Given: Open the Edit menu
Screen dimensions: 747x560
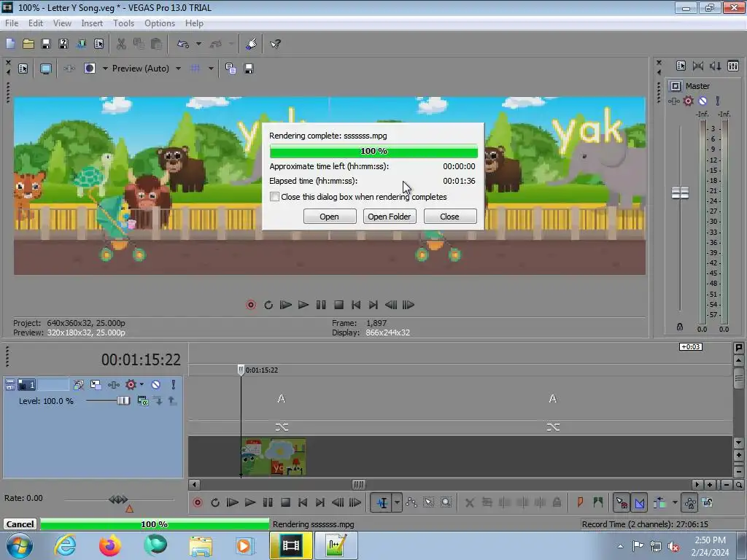Looking at the screenshot, I should [x=35, y=23].
